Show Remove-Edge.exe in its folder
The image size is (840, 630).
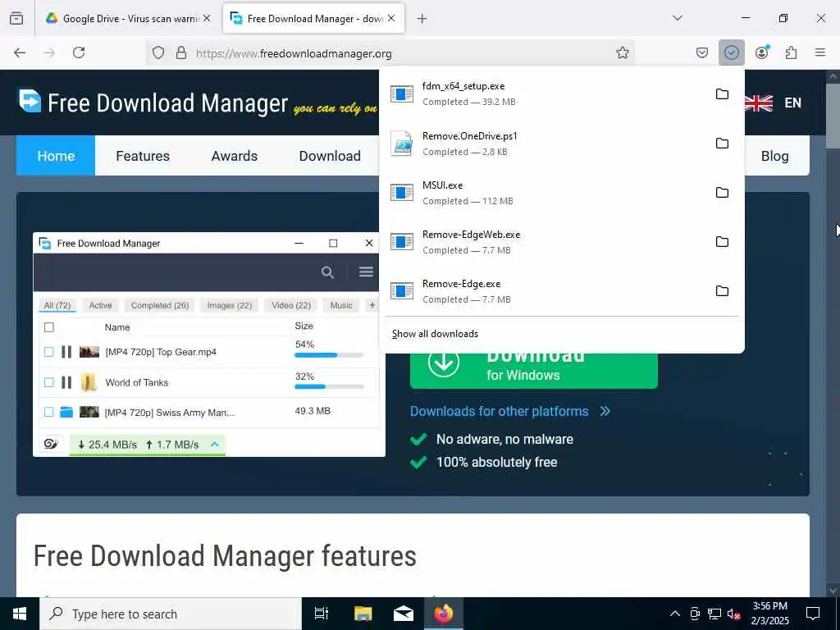coord(722,291)
